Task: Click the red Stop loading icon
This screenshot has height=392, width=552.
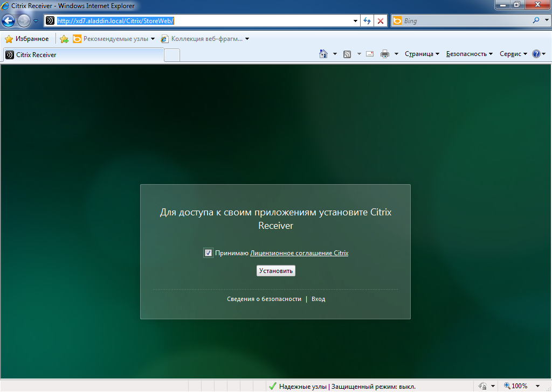Action: pos(381,21)
